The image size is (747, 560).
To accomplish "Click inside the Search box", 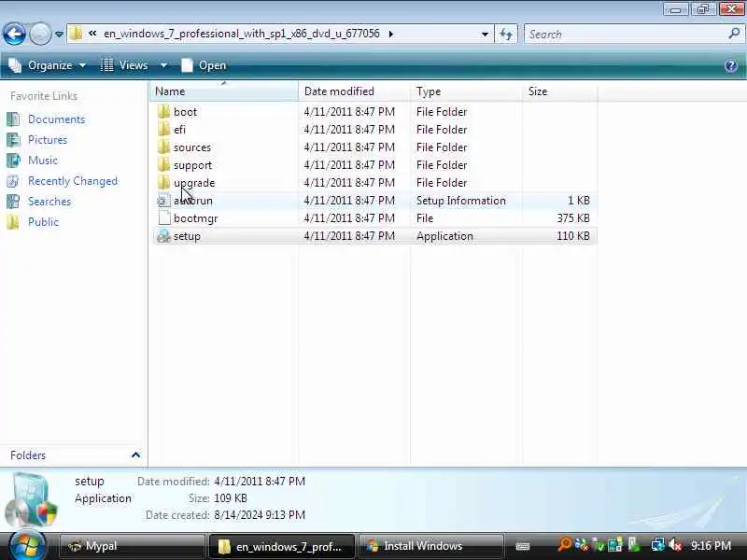I will pos(625,35).
